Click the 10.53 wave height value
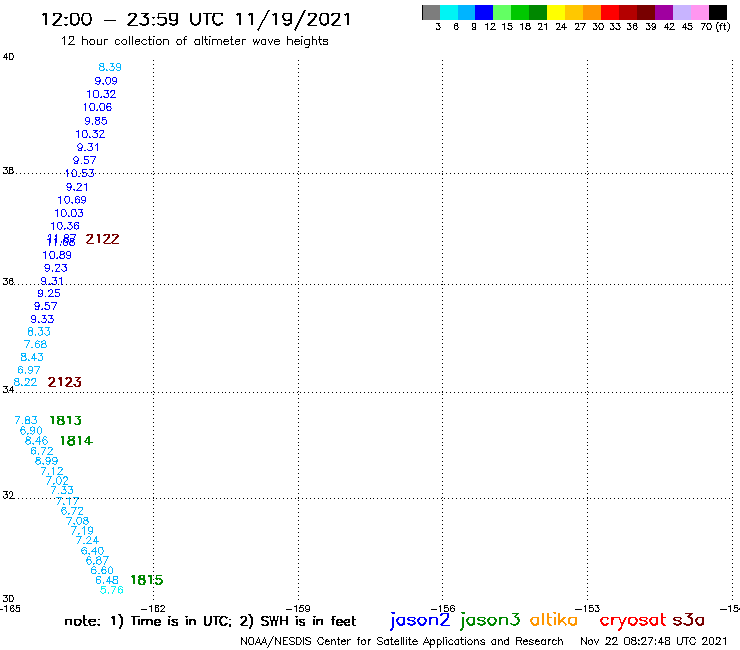This screenshot has height=650, width=740. pos(80,174)
